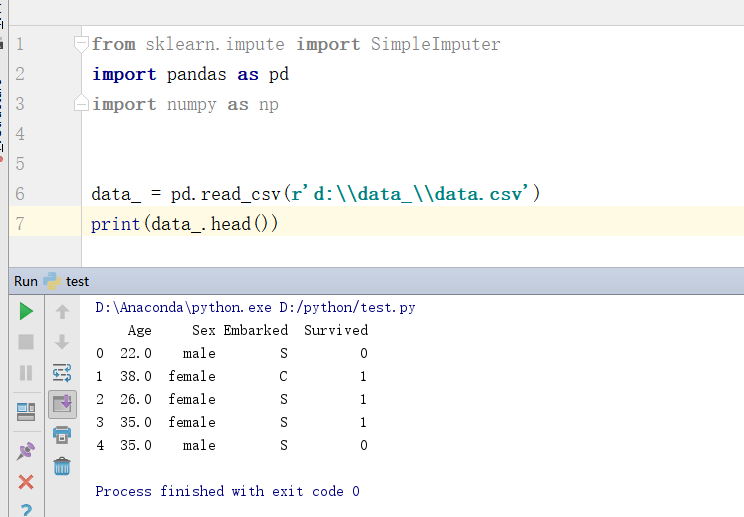Viewport: 744px width, 517px height.
Task: Click 'Process finished with exit code 0'
Action: tap(227, 491)
